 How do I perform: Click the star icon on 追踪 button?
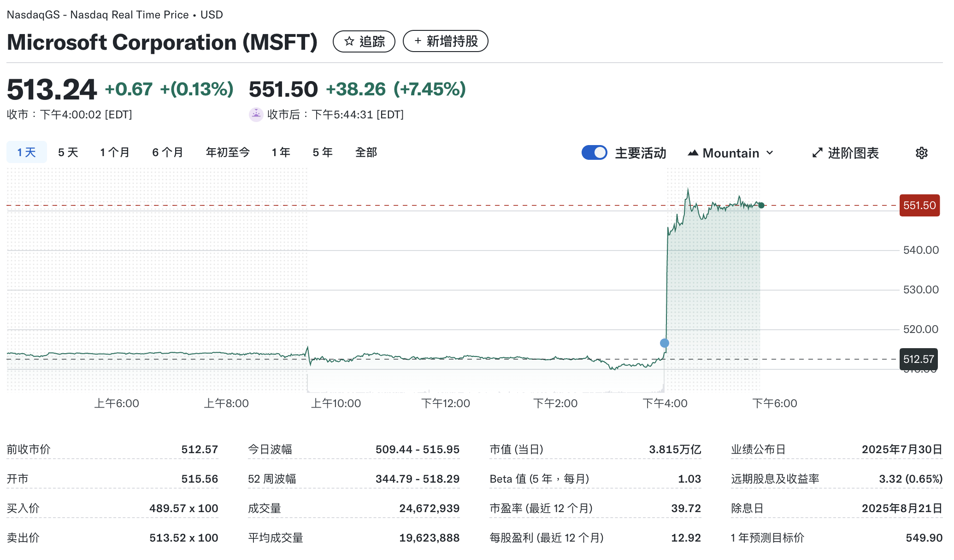[x=348, y=41]
